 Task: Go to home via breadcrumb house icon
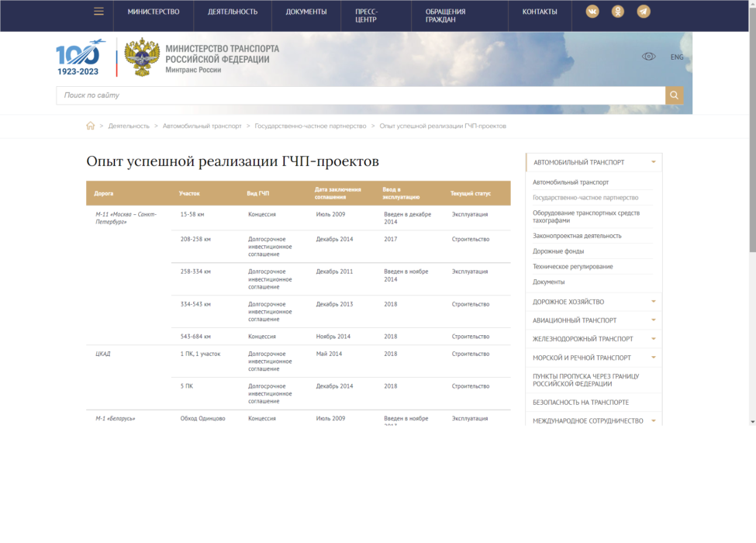pyautogui.click(x=91, y=126)
